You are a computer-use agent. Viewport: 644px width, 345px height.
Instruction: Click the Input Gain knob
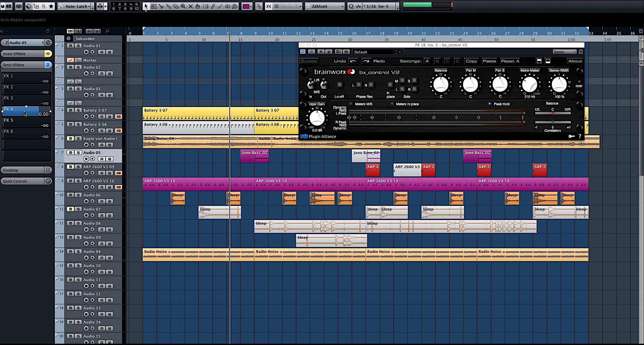pyautogui.click(x=317, y=118)
